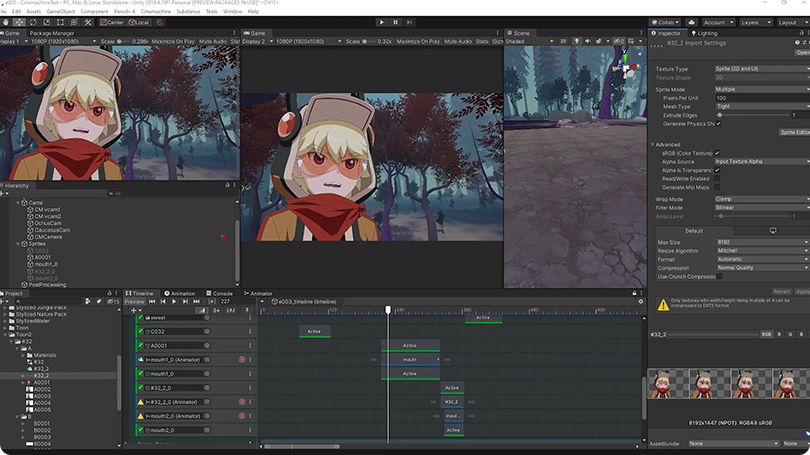Toggle sRGB (Color Texture) checkbox

717,153
